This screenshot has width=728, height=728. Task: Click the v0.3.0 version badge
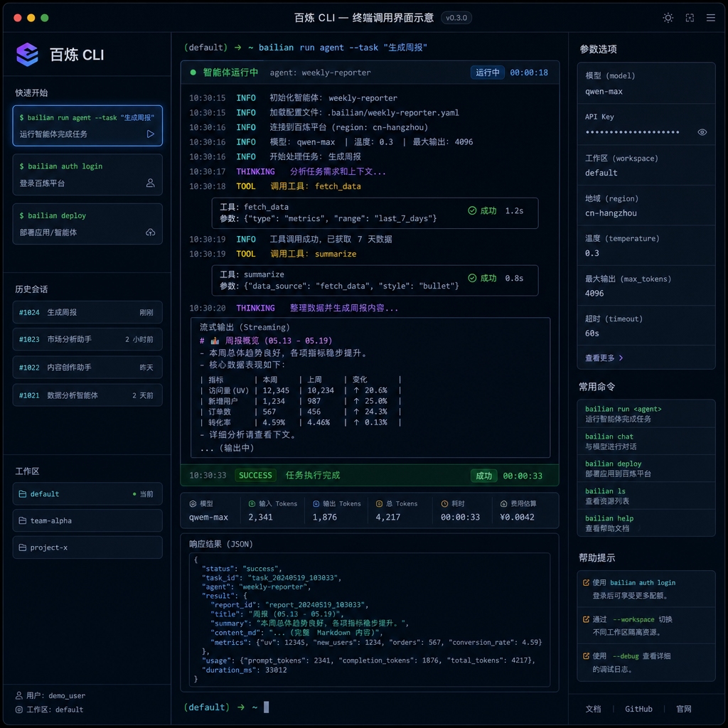(x=456, y=18)
